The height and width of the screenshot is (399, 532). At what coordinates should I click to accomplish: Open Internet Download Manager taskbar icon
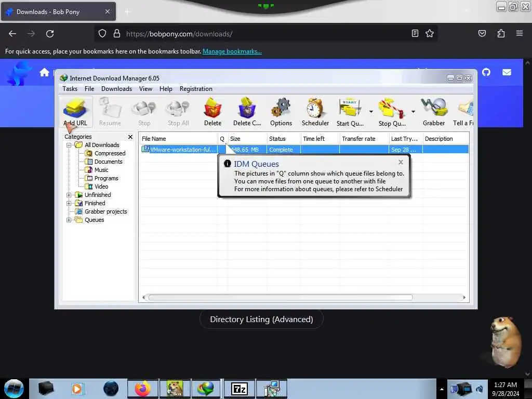(x=206, y=389)
